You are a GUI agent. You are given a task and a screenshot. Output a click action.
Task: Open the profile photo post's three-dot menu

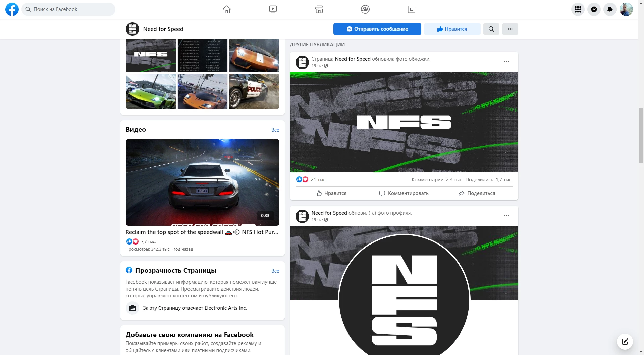click(507, 216)
